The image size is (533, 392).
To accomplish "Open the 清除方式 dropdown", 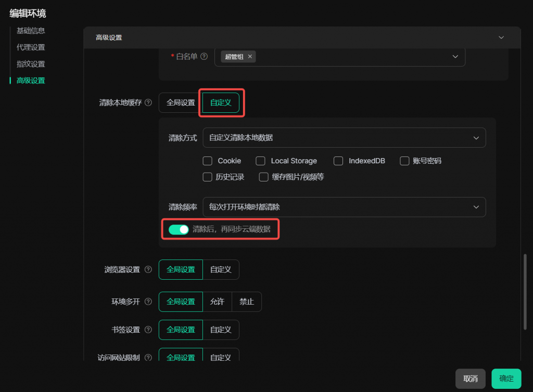I will [x=344, y=138].
